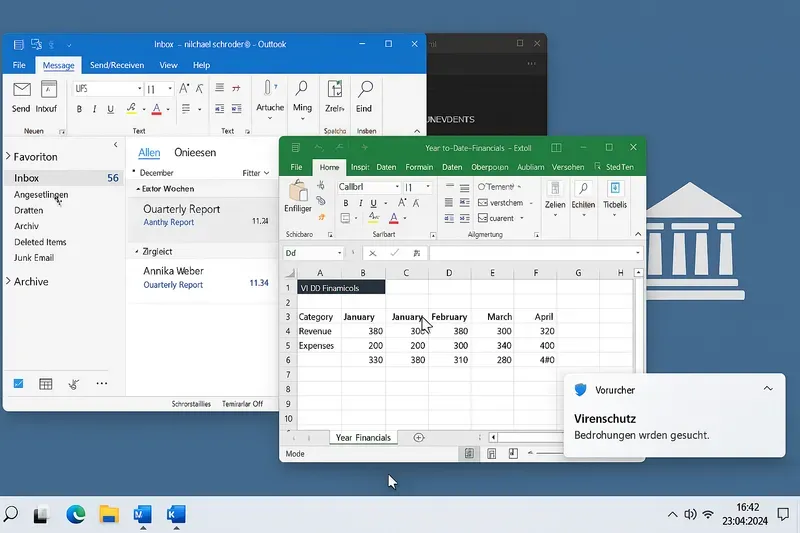The width and height of the screenshot is (800, 533).
Task: Collapse the Virenschutz notification chevron
Action: [768, 389]
